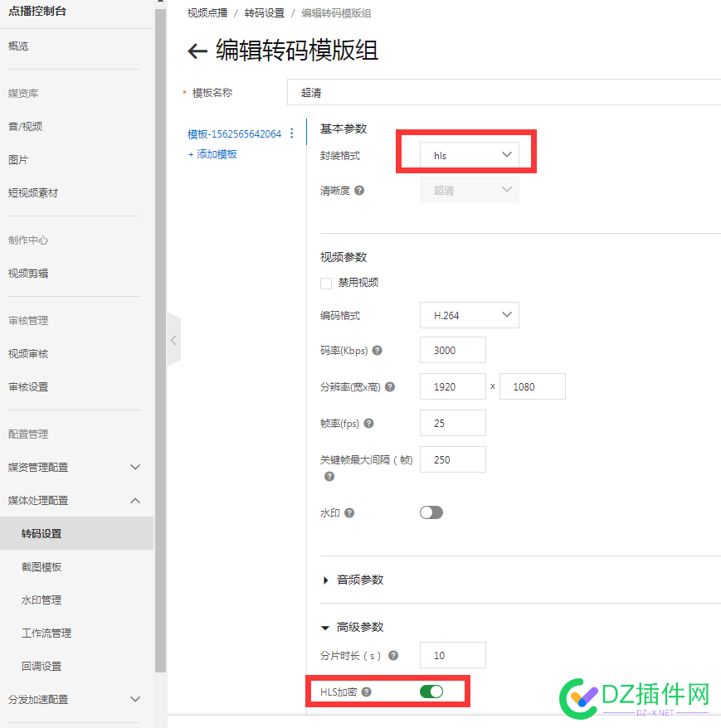Turn off the HLS加密 switch
This screenshot has width=721, height=728.
[x=431, y=692]
